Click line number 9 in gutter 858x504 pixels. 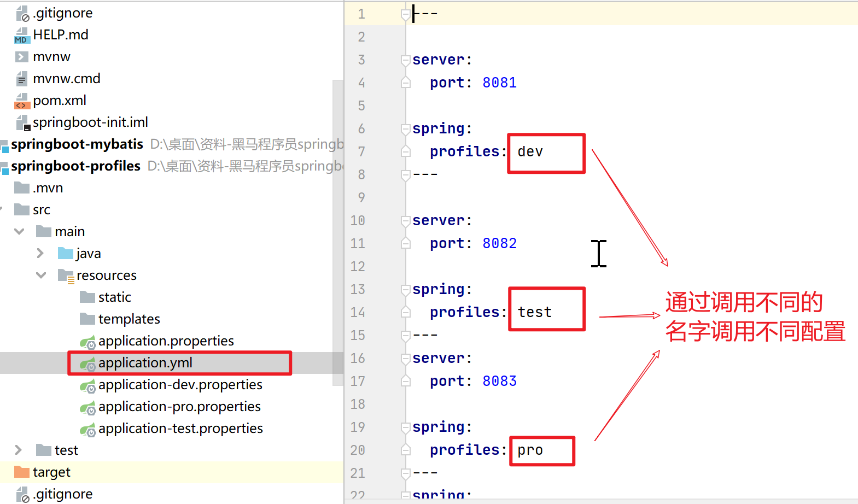point(361,197)
